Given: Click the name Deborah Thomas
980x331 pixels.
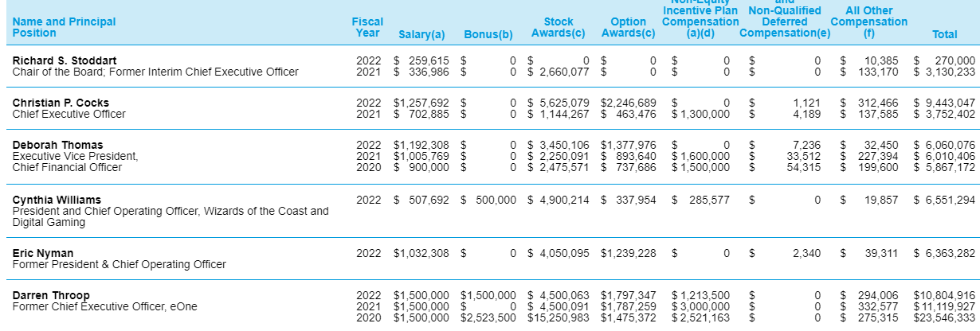Looking at the screenshot, I should (57, 145).
